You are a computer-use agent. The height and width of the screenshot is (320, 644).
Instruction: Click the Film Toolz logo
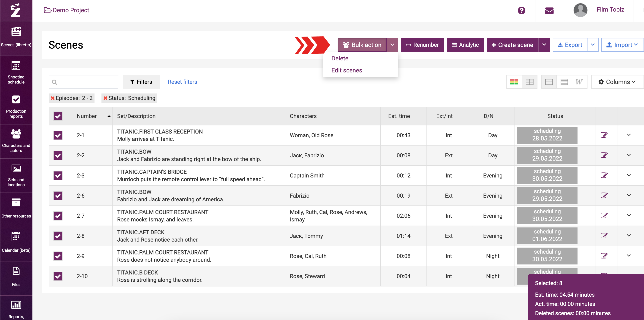(x=16, y=10)
